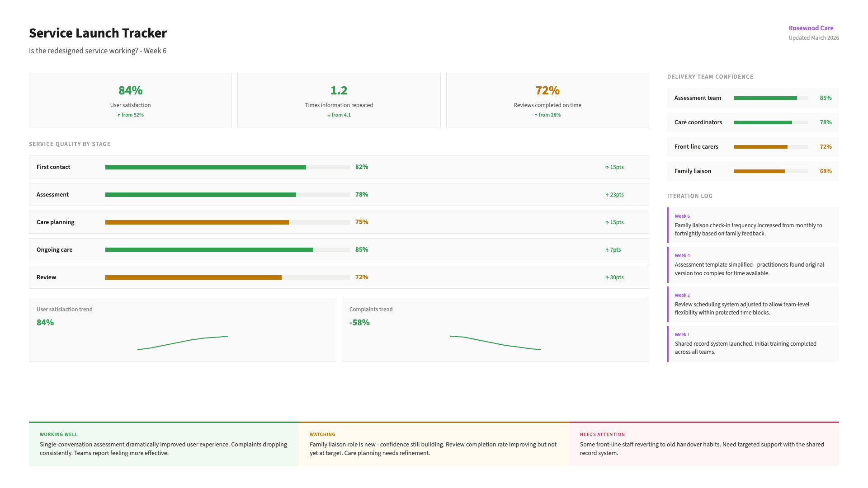This screenshot has height=488, width=868.
Task: Expand the Iteration Log section
Action: point(689,196)
